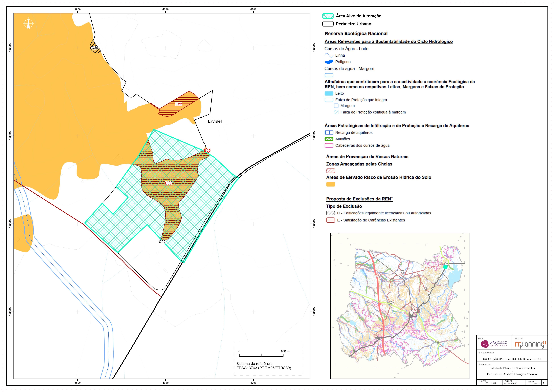This screenshot has width=554, height=392.
Task: Click the E22 exclusion area label
Action: point(179,104)
